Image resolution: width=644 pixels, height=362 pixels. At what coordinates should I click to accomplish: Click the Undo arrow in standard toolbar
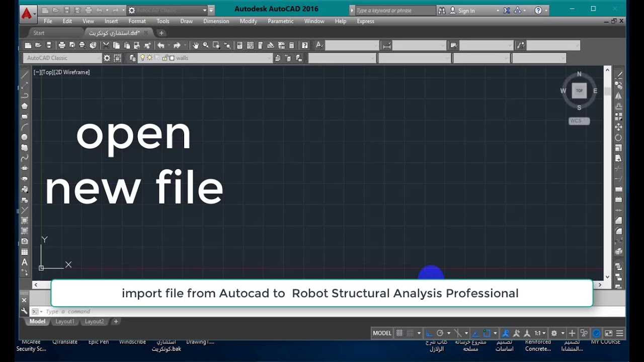161,45
